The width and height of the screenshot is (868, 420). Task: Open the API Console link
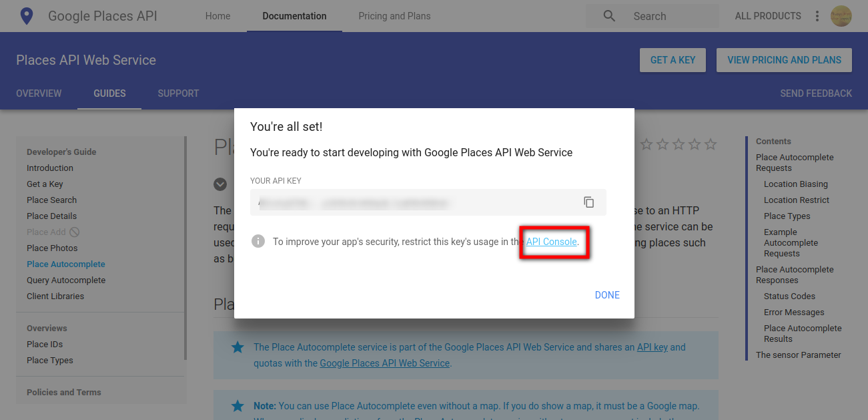551,242
